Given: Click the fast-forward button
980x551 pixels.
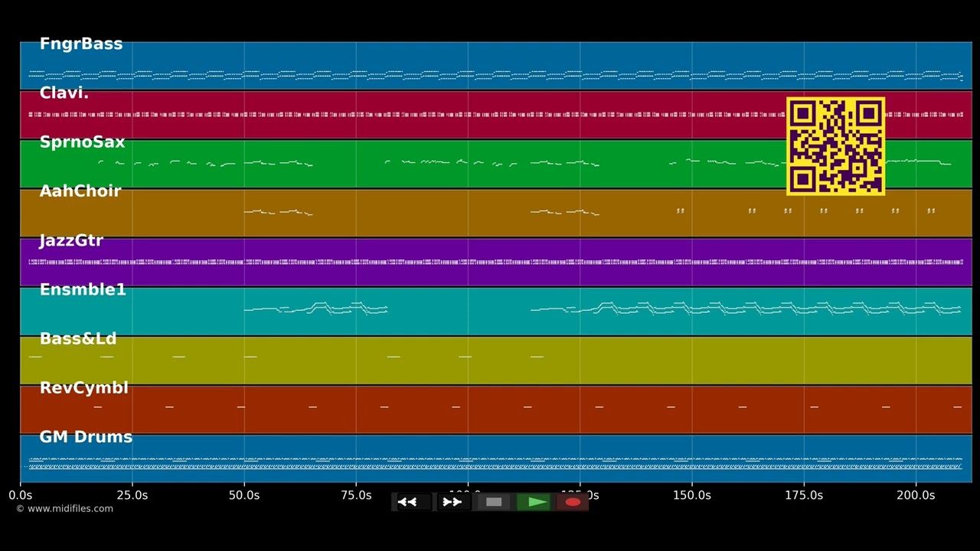Looking at the screenshot, I should point(453,502).
